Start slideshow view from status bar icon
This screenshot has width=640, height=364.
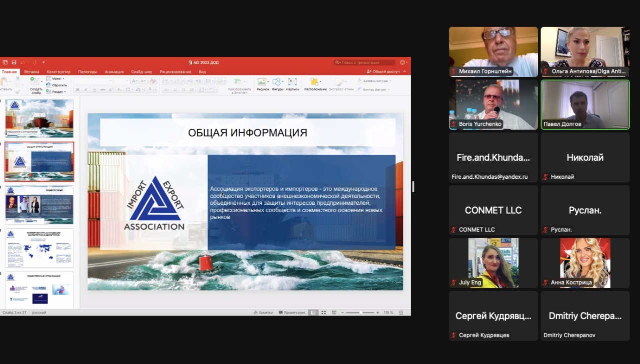tap(334, 313)
